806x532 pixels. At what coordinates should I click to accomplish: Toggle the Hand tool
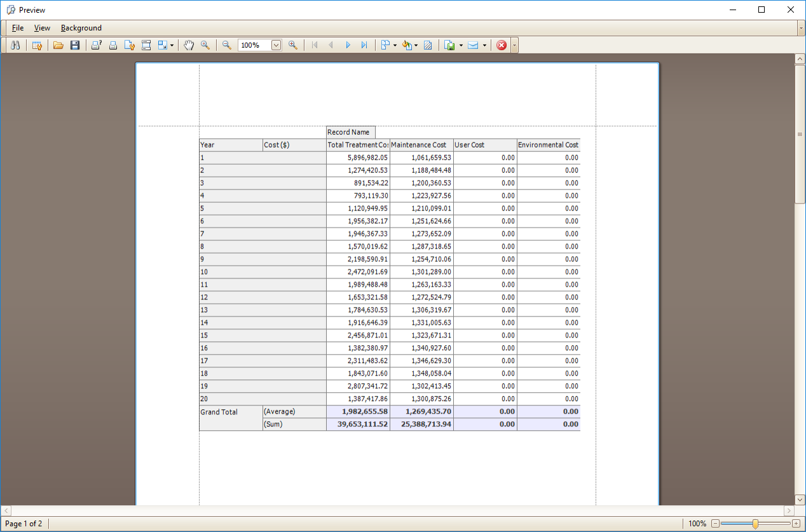[189, 45]
